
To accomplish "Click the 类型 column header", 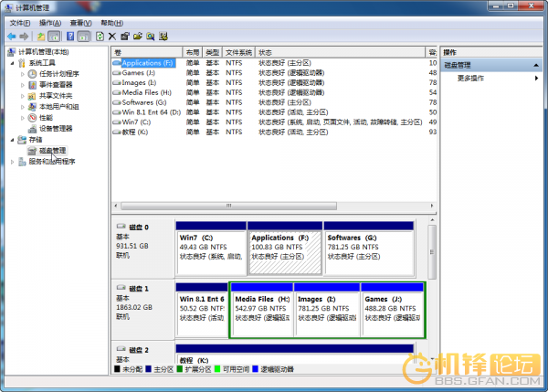I will 212,52.
